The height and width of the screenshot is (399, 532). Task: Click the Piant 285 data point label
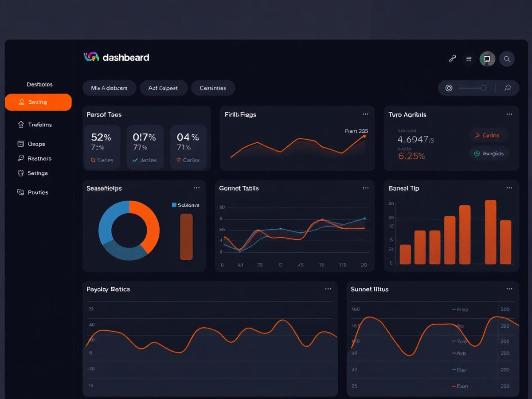(x=356, y=131)
